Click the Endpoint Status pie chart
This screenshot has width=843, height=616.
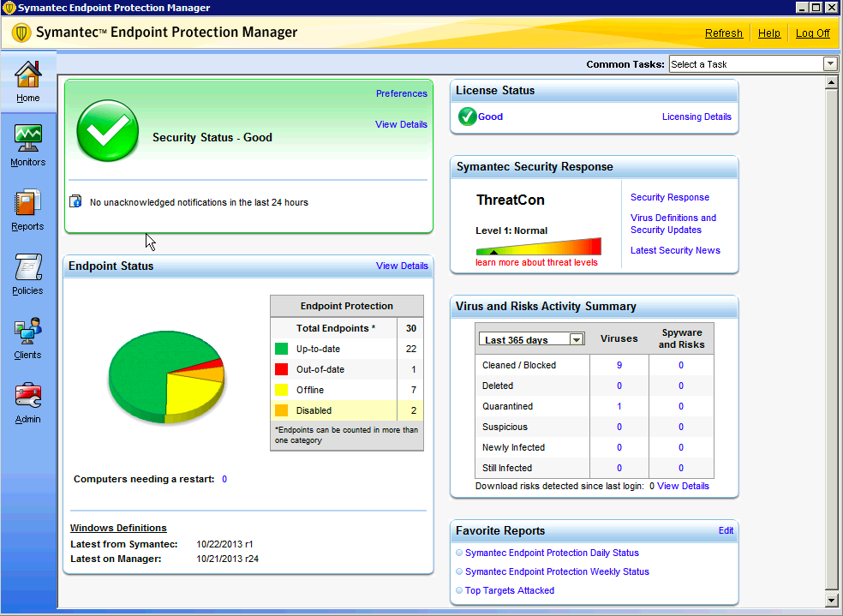(167, 376)
